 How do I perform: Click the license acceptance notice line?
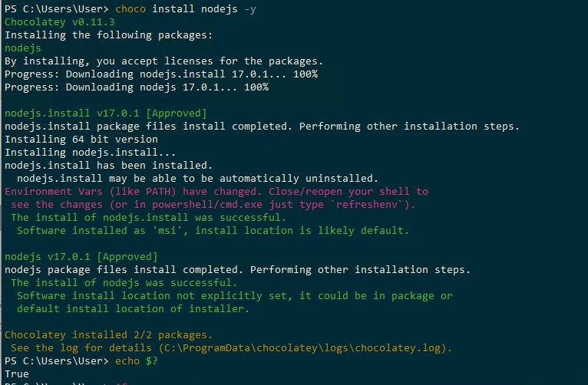point(164,61)
